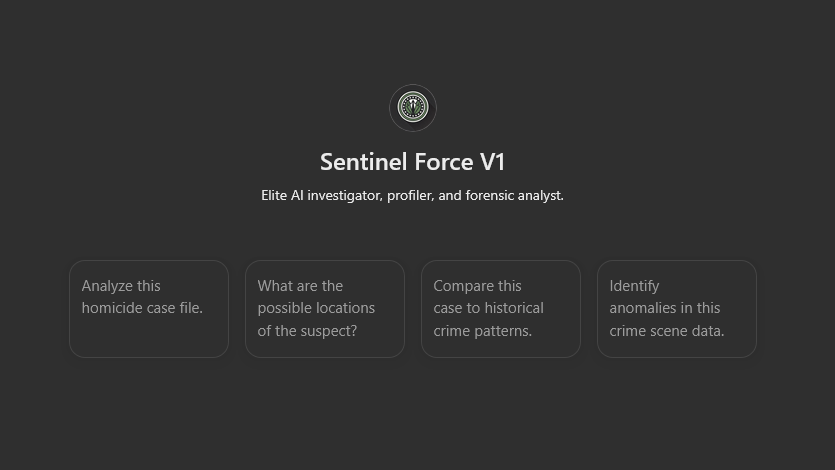Image resolution: width=835 pixels, height=470 pixels.
Task: Click the circular profile image of the GPT
Action: click(413, 108)
